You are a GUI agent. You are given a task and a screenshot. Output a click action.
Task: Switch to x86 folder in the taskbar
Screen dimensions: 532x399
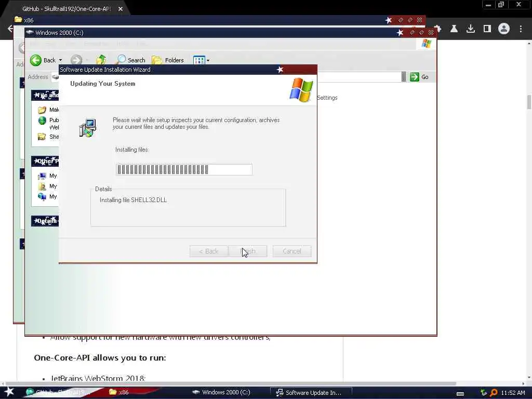[x=119, y=392]
